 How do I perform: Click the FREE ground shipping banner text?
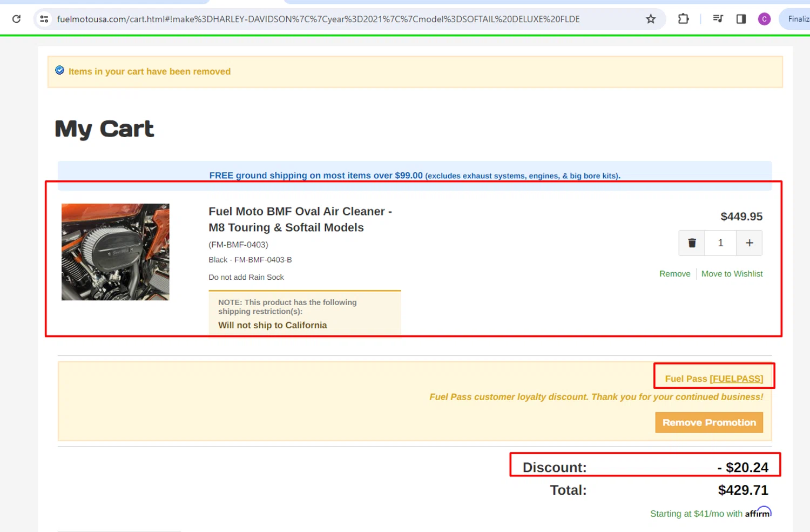(415, 176)
